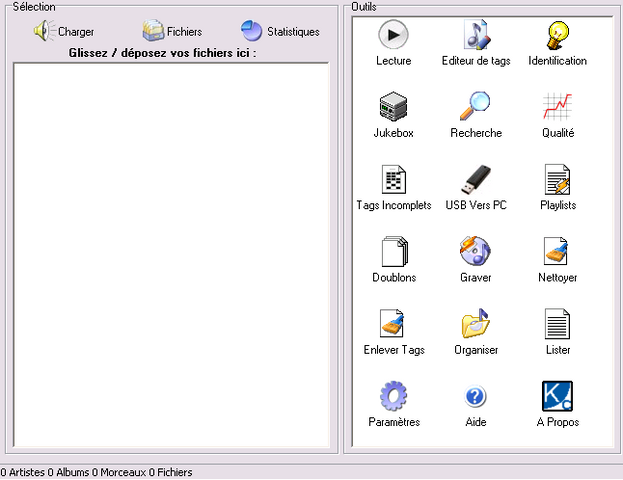Viewport: 623px width, 480px height.
Task: Launch the Doublons duplicates tool
Action: (x=393, y=259)
